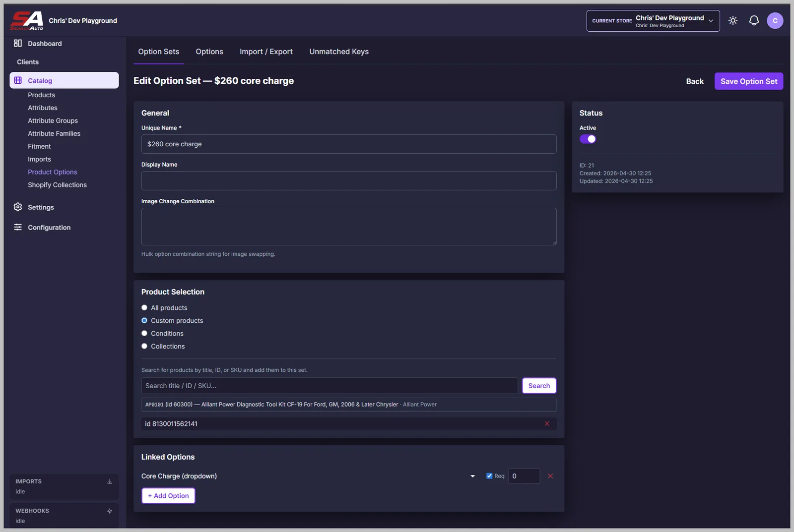Viewport: 794px width, 532px height.
Task: Open Attribute Groups page
Action: 53,120
